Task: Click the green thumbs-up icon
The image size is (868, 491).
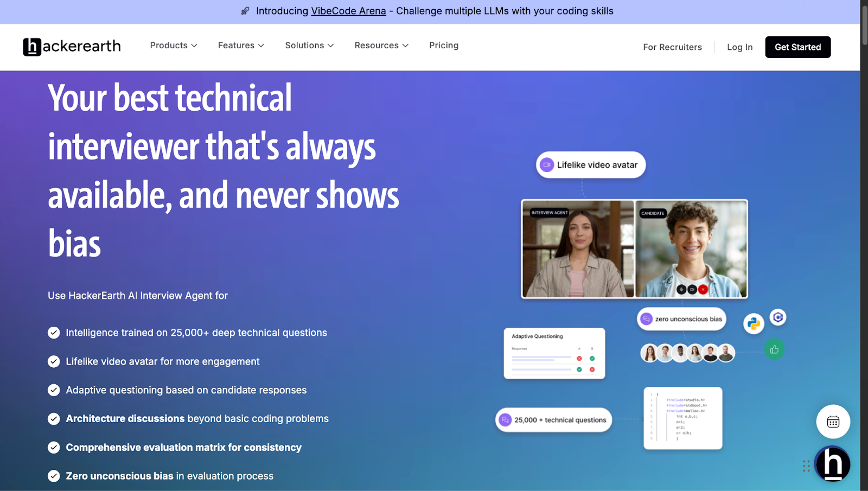Action: coord(774,349)
